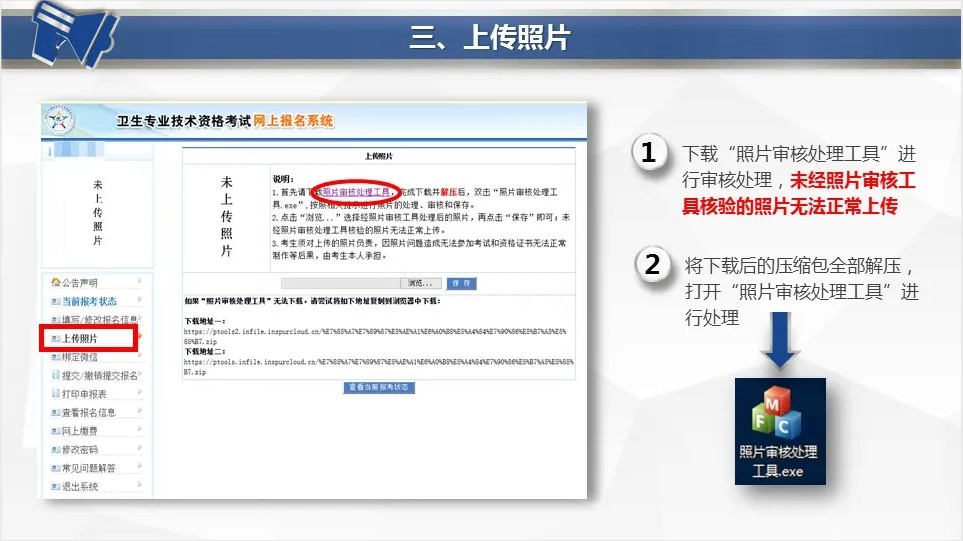The image size is (963, 541).
Task: Click the document icon beside 提交/撤销提交报名
Action: (x=55, y=375)
